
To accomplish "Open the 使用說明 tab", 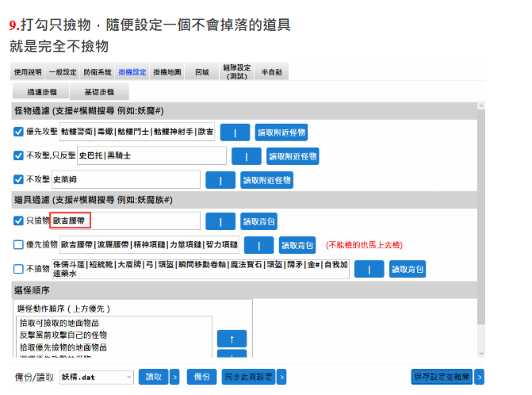I will coord(28,72).
